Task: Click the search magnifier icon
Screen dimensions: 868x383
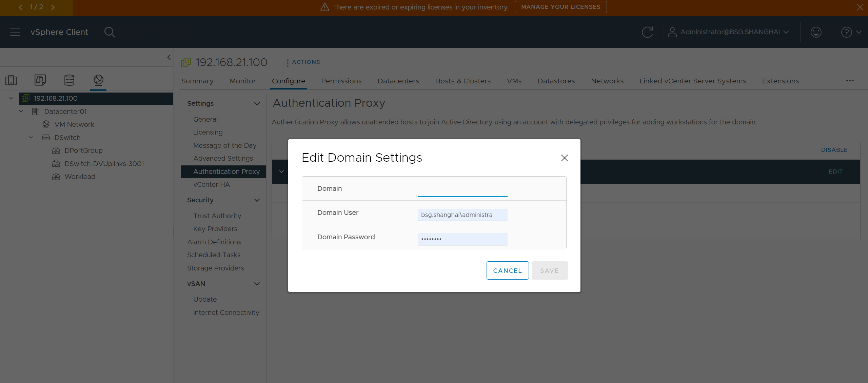Action: click(x=110, y=32)
